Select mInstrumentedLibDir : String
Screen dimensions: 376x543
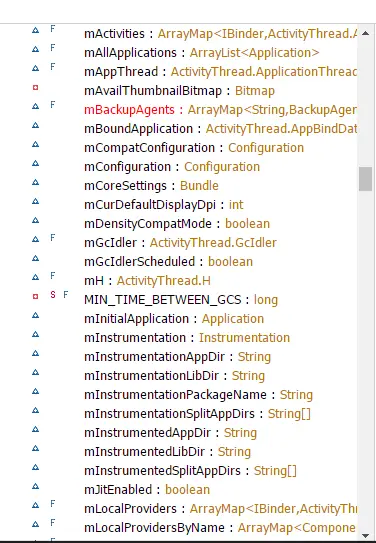(168, 452)
